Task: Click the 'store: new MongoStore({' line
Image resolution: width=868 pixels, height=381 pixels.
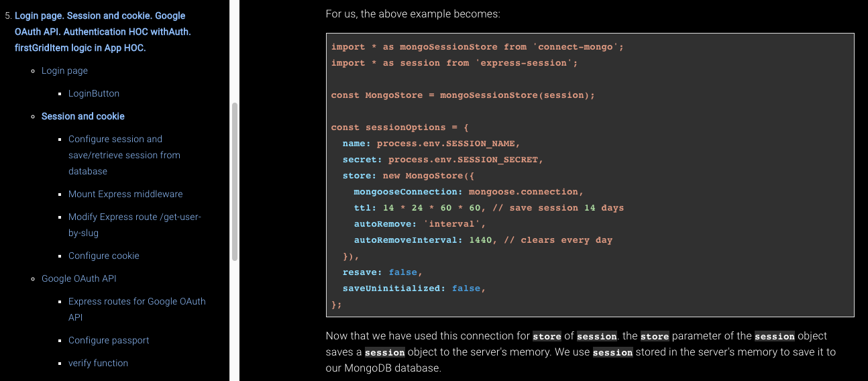Action: tap(409, 176)
